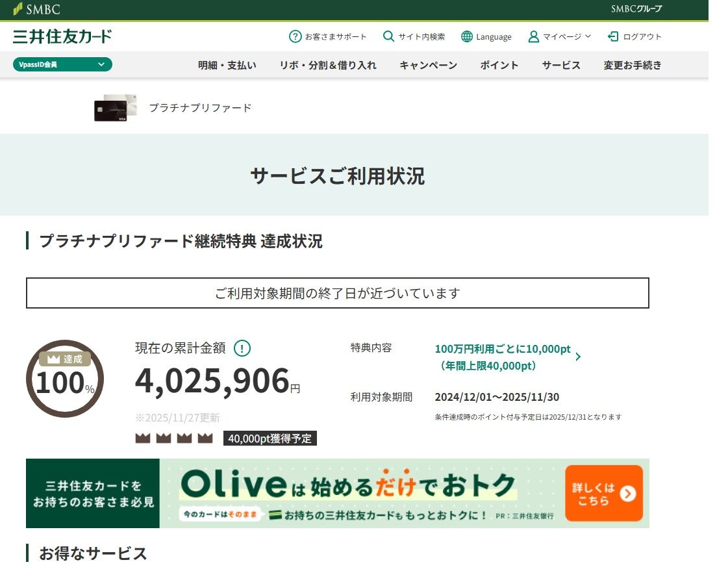Viewport: 728px width, 584px height.
Task: Click the 条件達成時のポイント付与予定日 note text
Action: [x=528, y=417]
